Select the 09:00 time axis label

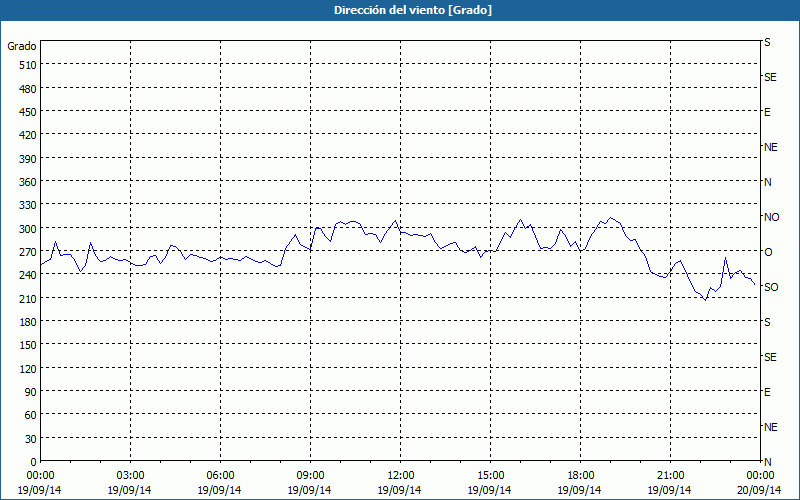pyautogui.click(x=310, y=476)
